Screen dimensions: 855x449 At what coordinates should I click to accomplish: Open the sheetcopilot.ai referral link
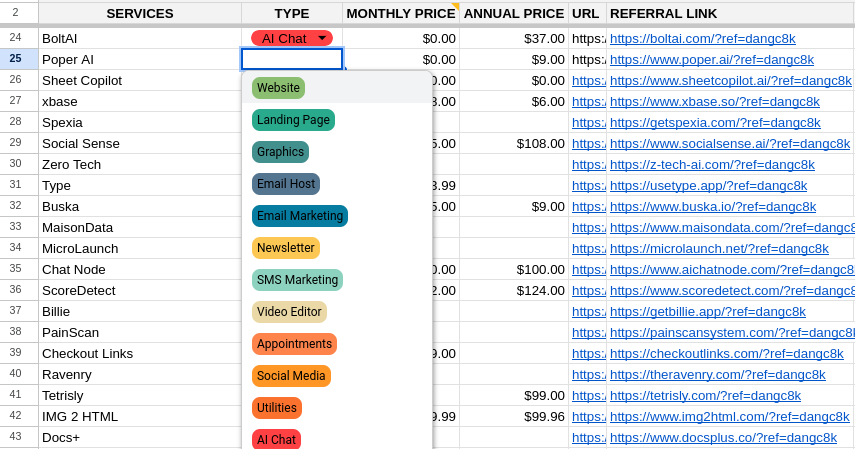click(x=731, y=81)
